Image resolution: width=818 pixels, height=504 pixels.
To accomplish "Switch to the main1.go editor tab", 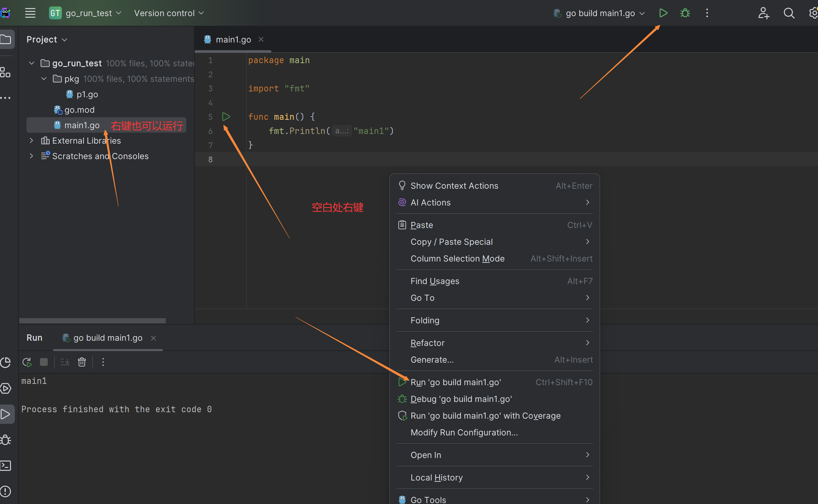I will click(233, 40).
